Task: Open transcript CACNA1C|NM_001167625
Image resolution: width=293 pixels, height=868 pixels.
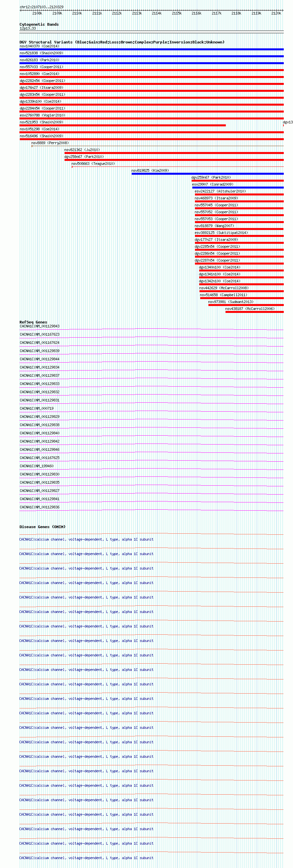Action: pos(40,458)
